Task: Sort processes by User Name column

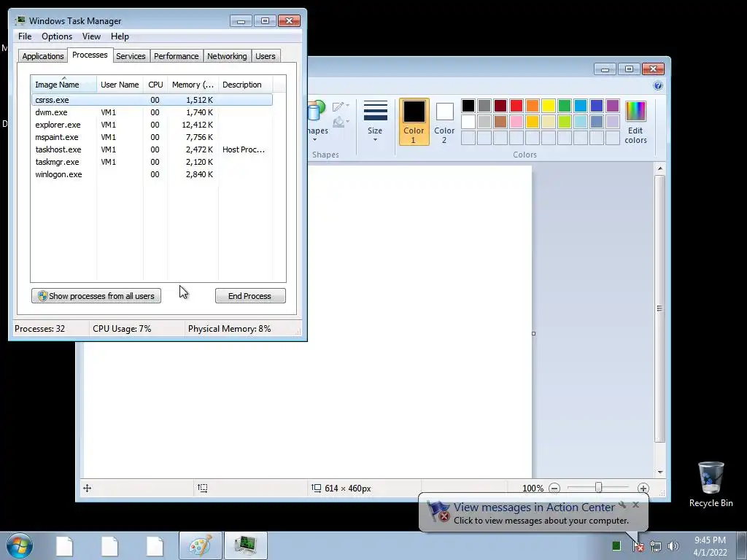Action: coord(120,85)
